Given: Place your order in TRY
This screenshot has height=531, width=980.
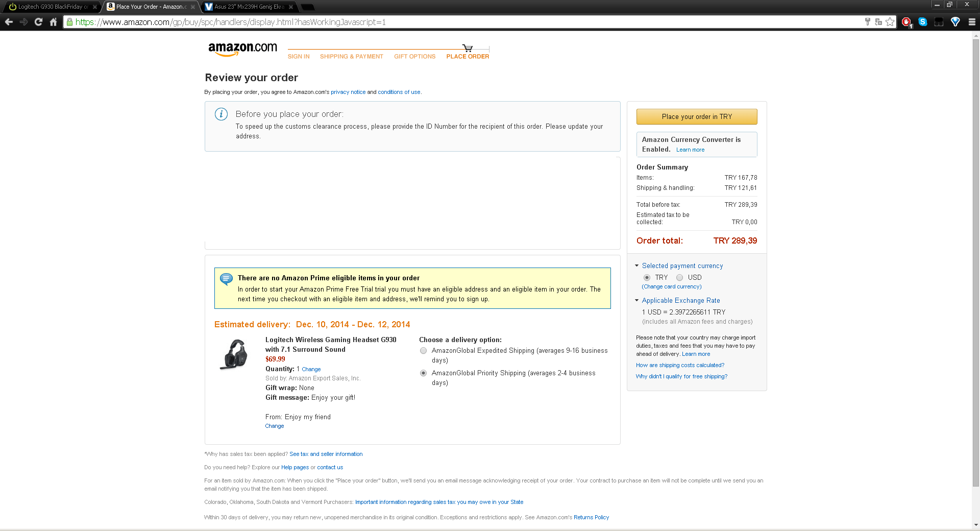Looking at the screenshot, I should coord(697,116).
